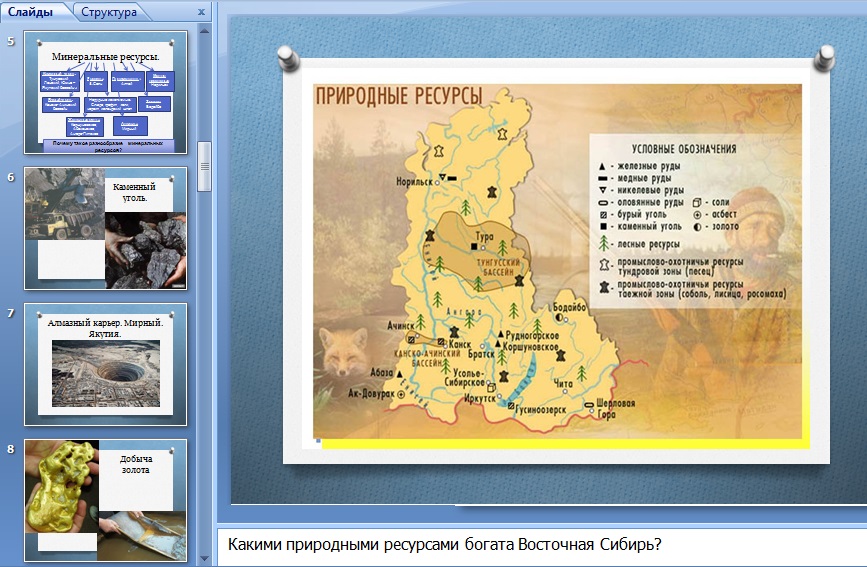Switch to the Слайды tab
This screenshot has height=567, width=867.
pyautogui.click(x=30, y=12)
